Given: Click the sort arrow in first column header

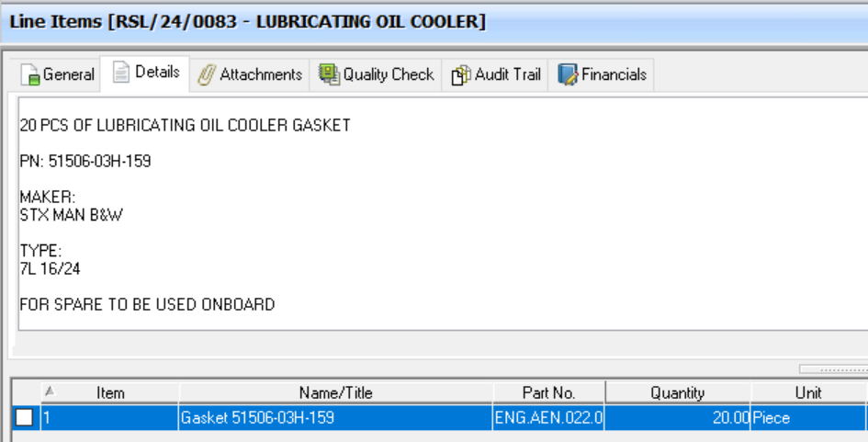Looking at the screenshot, I should [x=50, y=391].
